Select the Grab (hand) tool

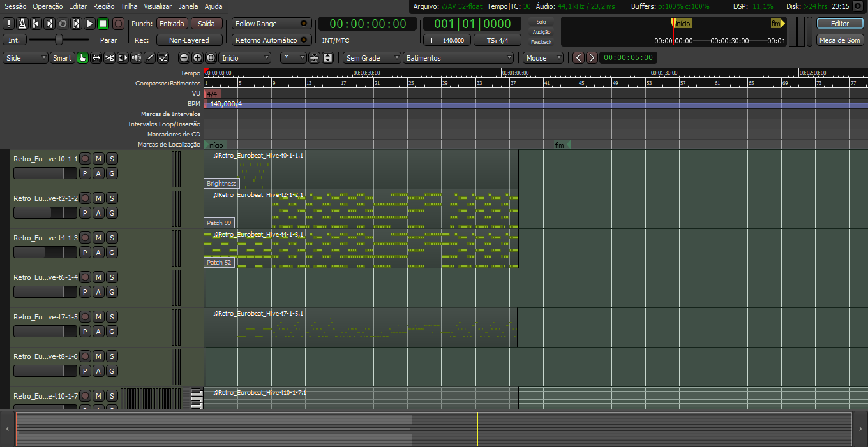(82, 57)
